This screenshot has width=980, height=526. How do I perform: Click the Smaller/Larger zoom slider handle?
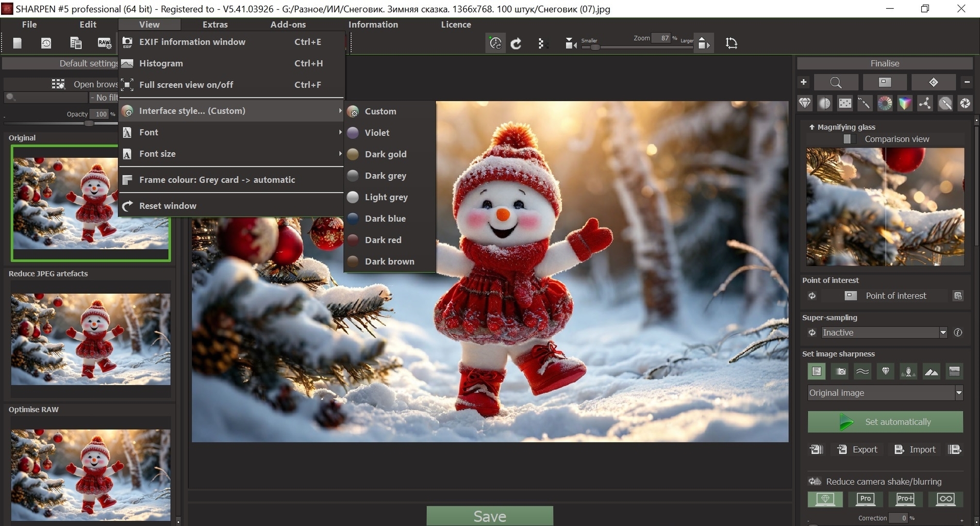(595, 47)
